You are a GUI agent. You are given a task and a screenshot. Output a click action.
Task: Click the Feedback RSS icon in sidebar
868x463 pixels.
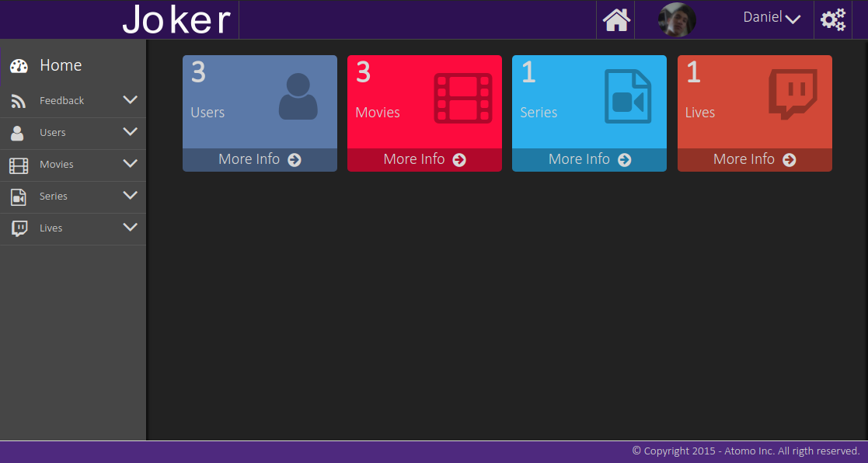pos(19,101)
